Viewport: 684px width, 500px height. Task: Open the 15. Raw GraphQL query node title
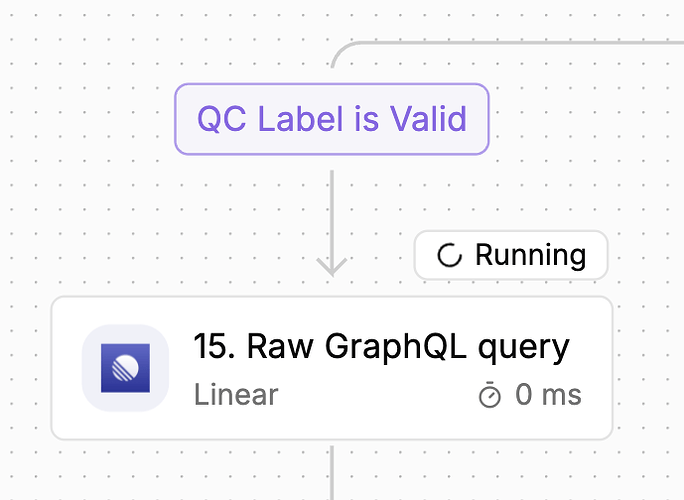coord(381,347)
